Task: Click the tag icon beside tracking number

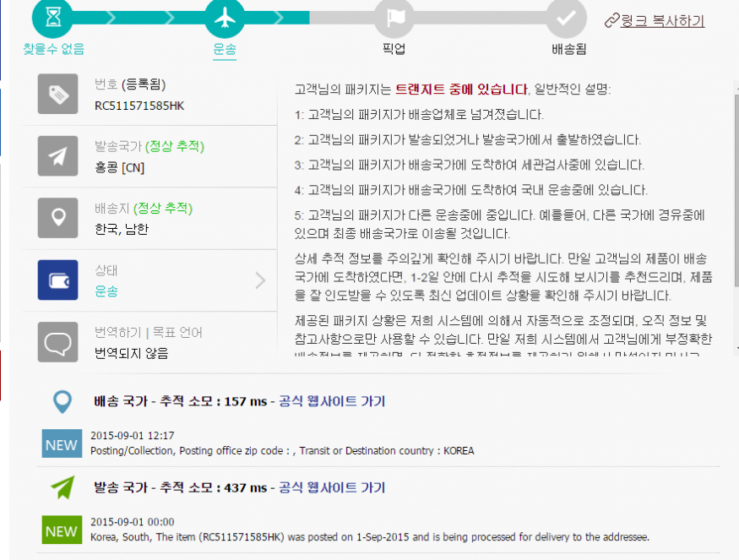Action: tap(58, 94)
